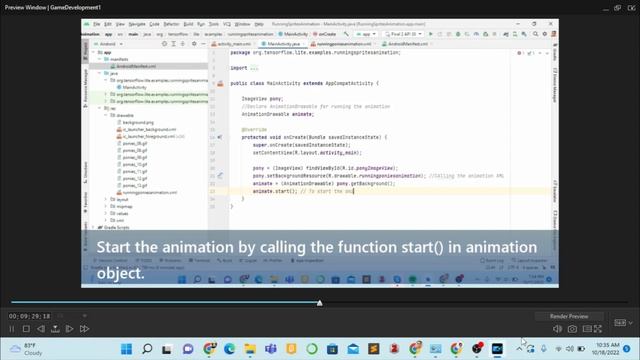Image resolution: width=640 pixels, height=360 pixels.
Task: Open the preview volume control
Action: click(557, 329)
